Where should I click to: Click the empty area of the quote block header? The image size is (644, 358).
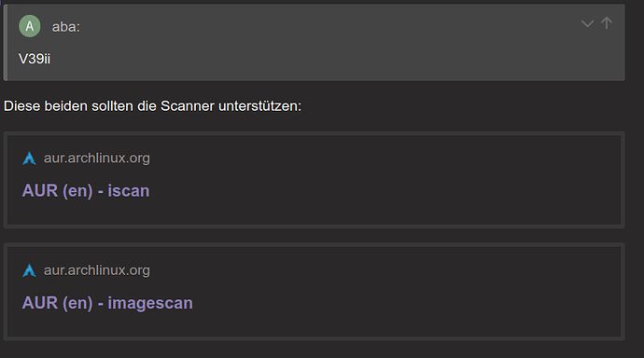pos(329,27)
